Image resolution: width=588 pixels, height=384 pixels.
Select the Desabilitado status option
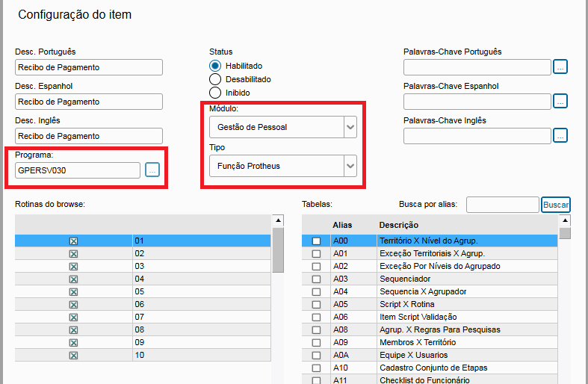click(215, 79)
